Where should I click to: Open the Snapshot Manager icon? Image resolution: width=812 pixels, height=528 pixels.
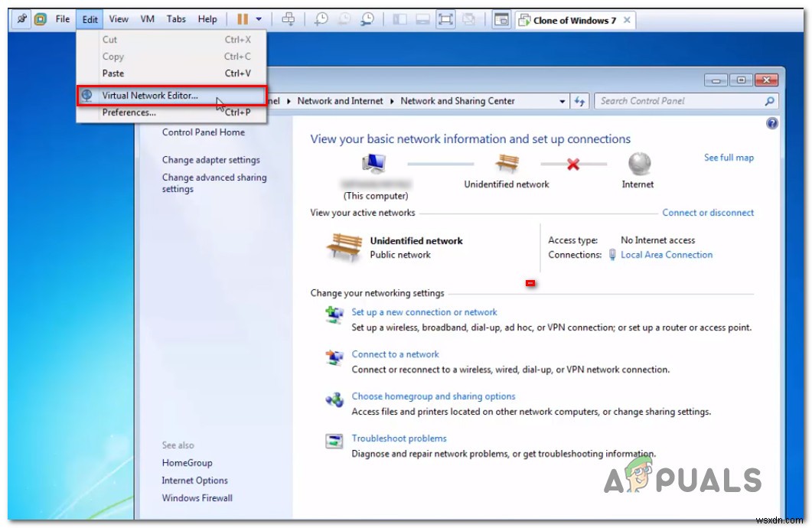(x=366, y=18)
